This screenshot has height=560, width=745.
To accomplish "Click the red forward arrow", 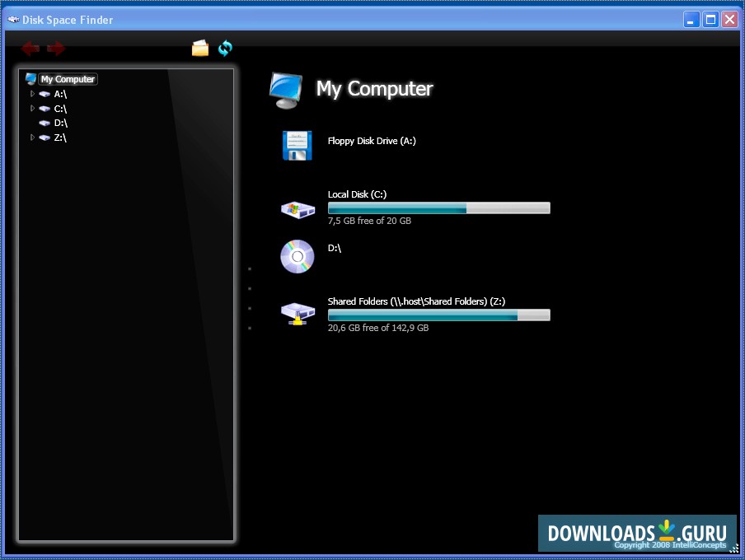I will click(x=56, y=48).
